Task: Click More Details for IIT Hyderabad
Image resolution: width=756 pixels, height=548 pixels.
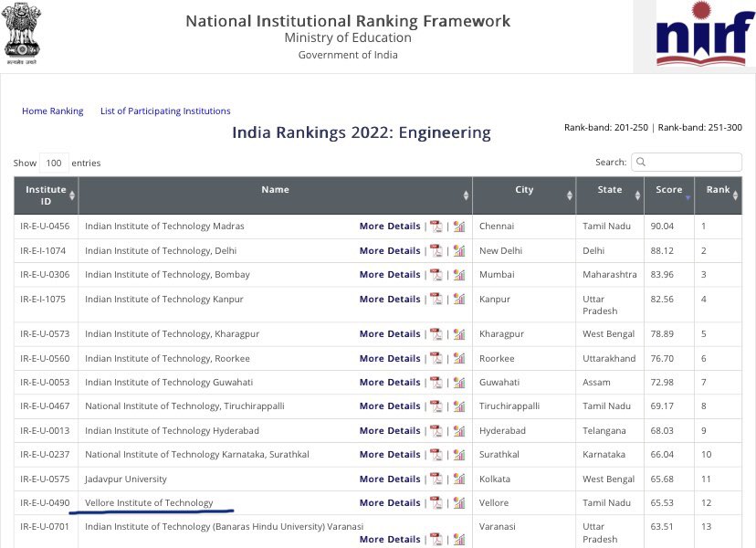Action: (x=390, y=431)
